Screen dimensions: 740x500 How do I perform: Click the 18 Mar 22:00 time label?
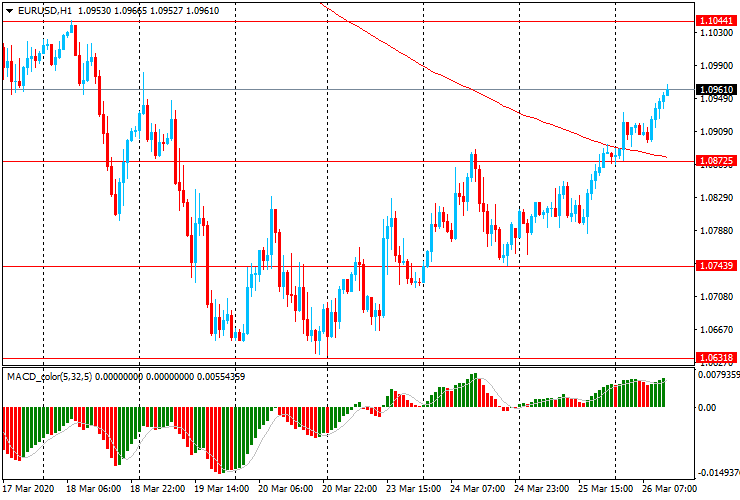(158, 489)
